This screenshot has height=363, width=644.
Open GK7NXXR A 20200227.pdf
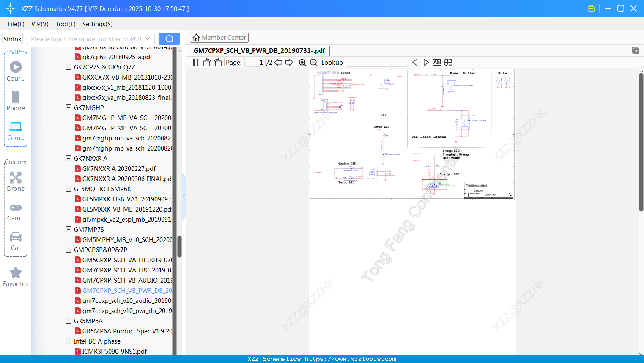pos(119,168)
